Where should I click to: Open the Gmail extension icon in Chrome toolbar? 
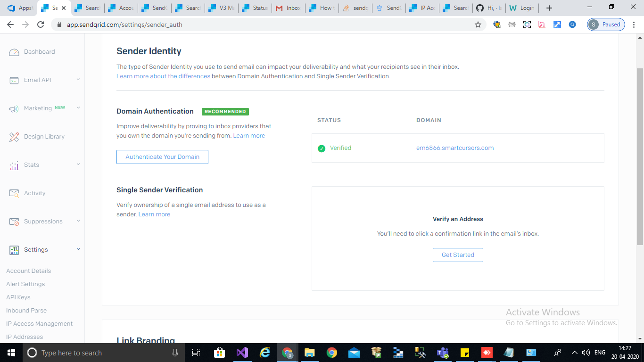(x=512, y=24)
